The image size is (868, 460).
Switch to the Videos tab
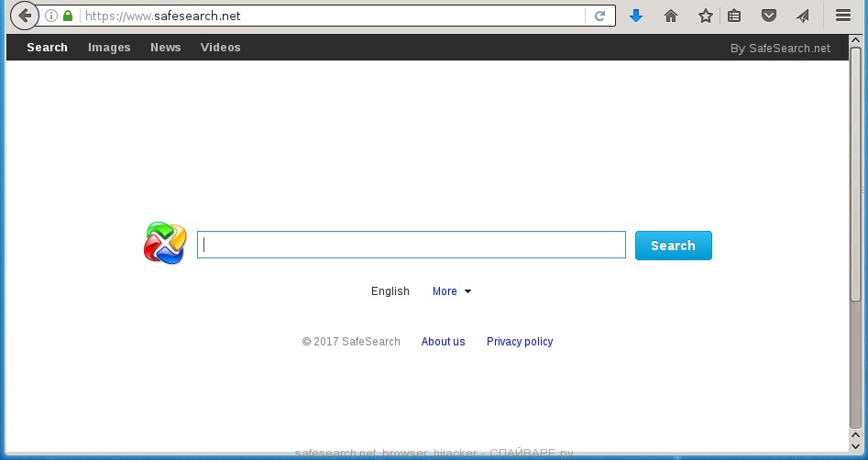[220, 48]
